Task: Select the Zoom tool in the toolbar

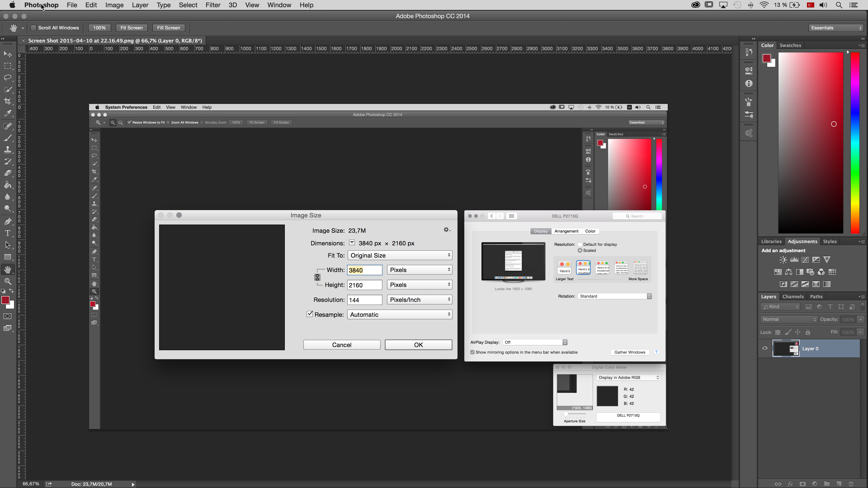Action: coord(7,282)
